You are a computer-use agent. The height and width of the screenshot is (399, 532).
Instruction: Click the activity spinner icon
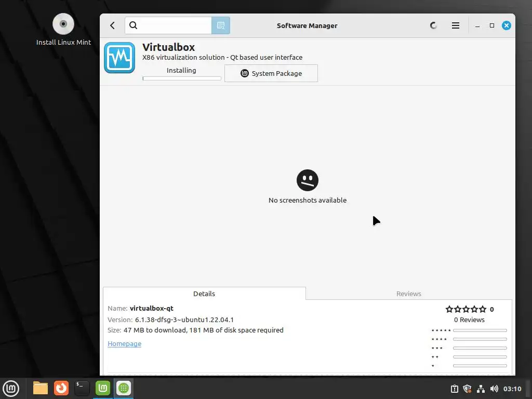tap(433, 25)
